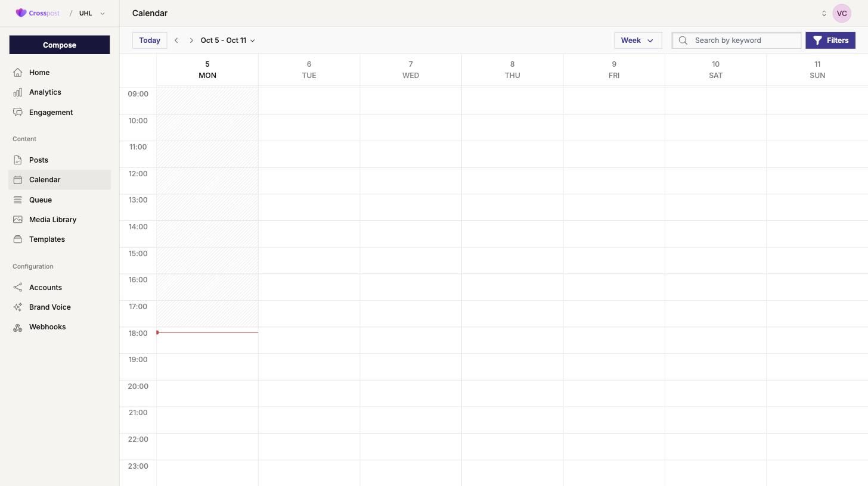This screenshot has height=486, width=868.
Task: Focus the Search by keyword field
Action: point(737,40)
